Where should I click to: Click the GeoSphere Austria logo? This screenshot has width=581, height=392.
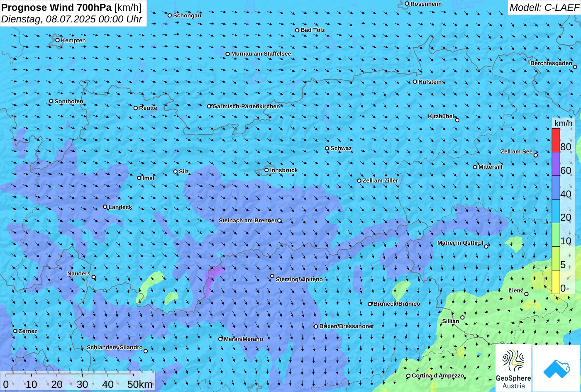pos(513,368)
